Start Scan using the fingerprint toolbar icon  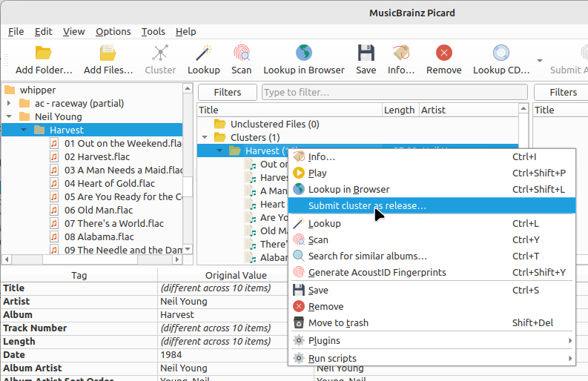click(x=241, y=53)
